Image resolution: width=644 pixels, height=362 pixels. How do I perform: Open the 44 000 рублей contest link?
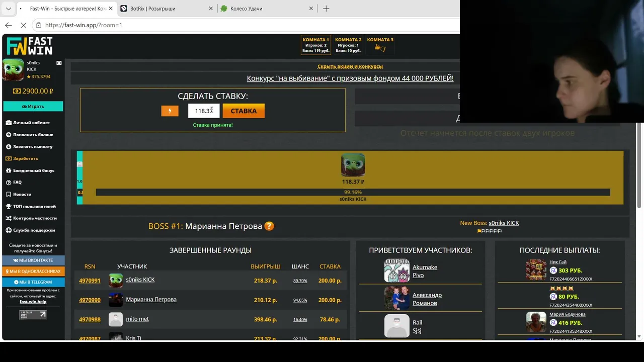(350, 78)
